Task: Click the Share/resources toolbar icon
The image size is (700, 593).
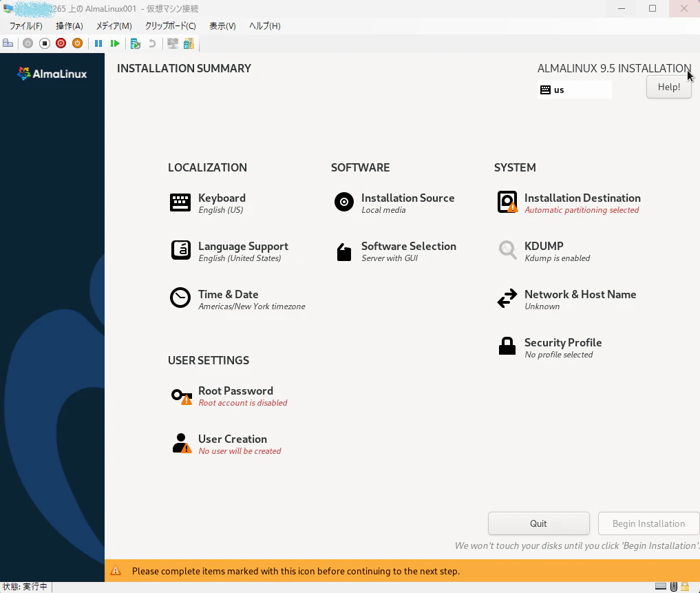Action: pyautogui.click(x=189, y=43)
